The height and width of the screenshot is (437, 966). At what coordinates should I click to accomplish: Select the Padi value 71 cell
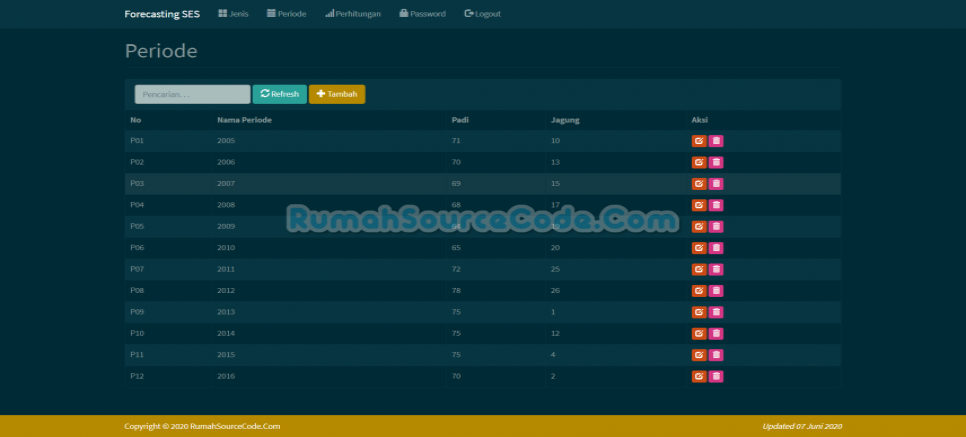(x=496, y=141)
